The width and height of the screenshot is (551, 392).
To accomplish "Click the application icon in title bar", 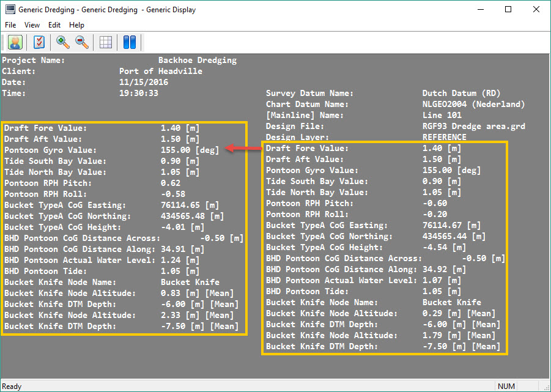I will point(10,10).
